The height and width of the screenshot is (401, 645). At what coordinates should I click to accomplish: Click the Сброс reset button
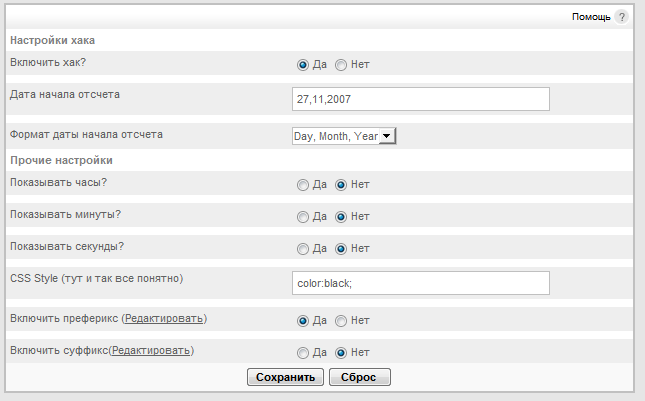point(360,377)
